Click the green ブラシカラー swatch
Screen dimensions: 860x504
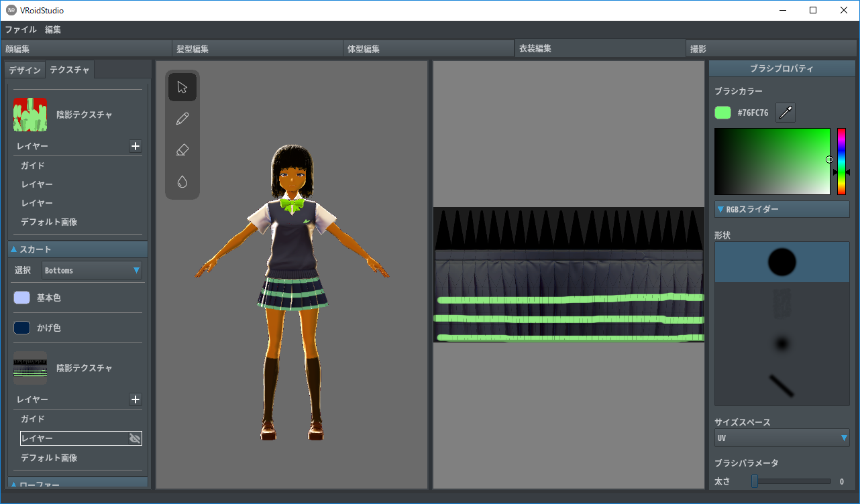click(722, 113)
